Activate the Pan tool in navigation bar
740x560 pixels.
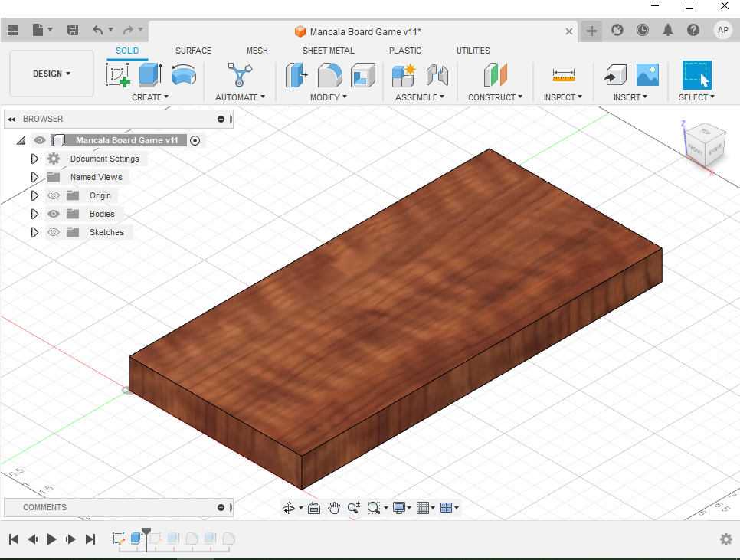pos(334,508)
